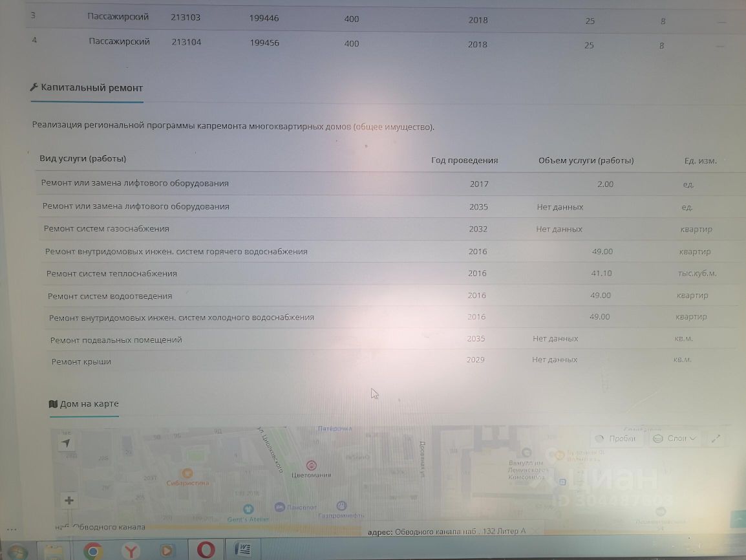This screenshot has height=560, width=746.
Task: Click the Пятёрочка label on the map
Action: [335, 428]
